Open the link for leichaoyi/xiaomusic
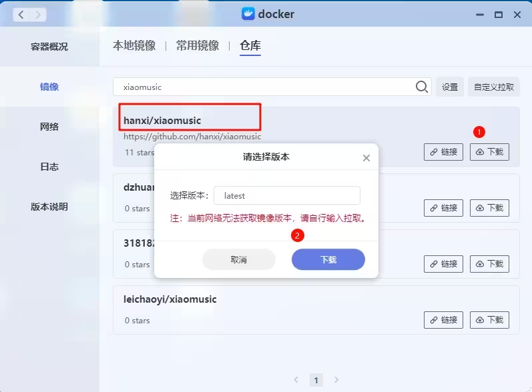532x392 pixels. 443,320
